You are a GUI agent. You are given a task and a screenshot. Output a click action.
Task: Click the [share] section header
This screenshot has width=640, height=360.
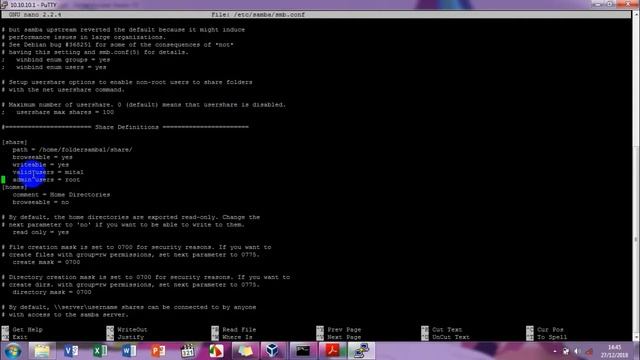[15, 142]
